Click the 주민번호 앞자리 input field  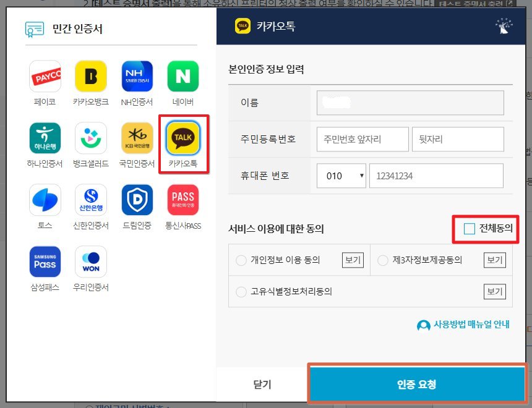tap(363, 139)
